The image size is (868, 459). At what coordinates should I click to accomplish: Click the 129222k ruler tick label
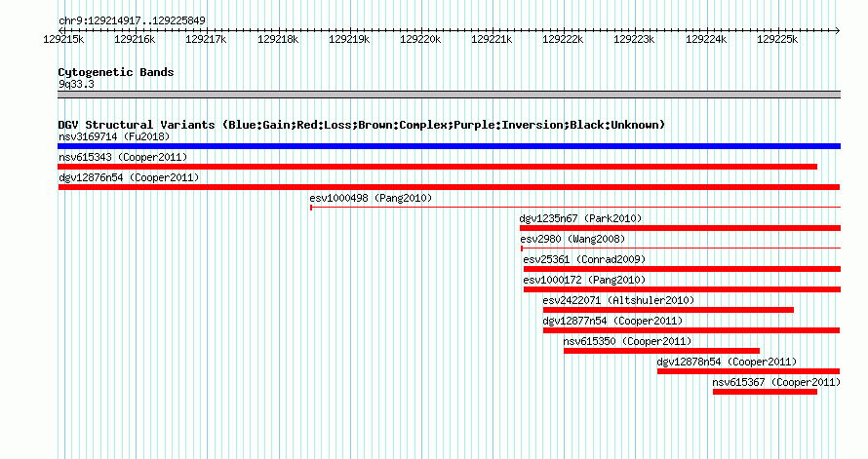point(563,39)
